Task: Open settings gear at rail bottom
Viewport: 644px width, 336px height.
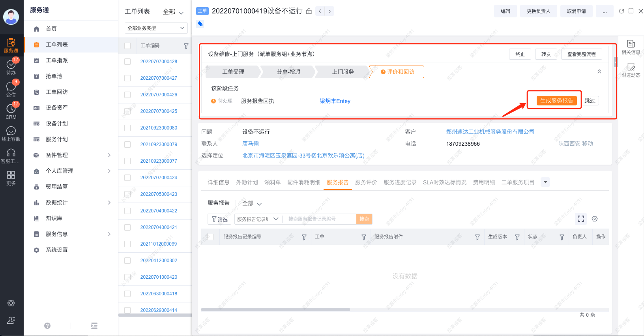Action: [11, 303]
